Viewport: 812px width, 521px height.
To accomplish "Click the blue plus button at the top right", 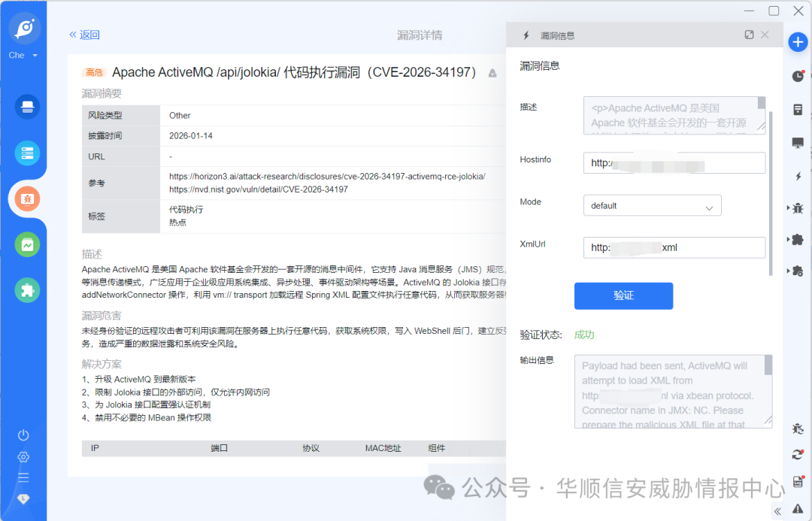I will pyautogui.click(x=798, y=42).
